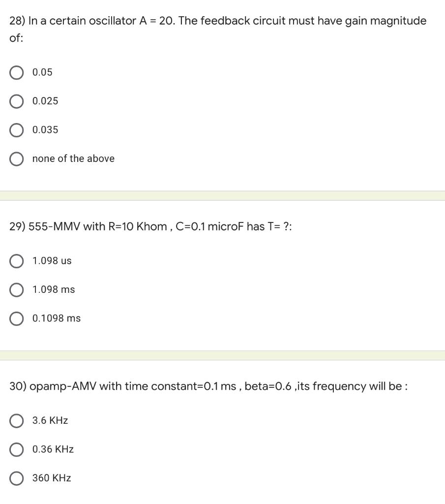The image size is (445, 504).
Task: Click the '1.098 ms' answer label
Action: point(53,289)
